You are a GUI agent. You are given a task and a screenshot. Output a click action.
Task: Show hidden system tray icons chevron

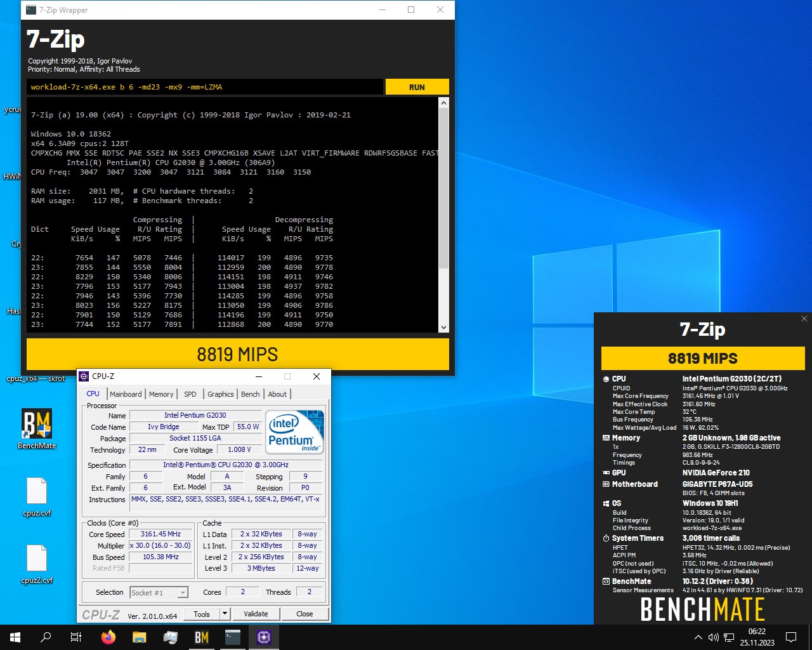[698, 637]
